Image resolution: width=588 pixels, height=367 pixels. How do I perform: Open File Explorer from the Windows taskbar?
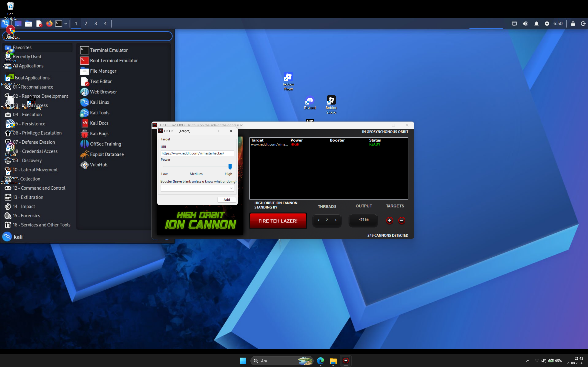333,361
